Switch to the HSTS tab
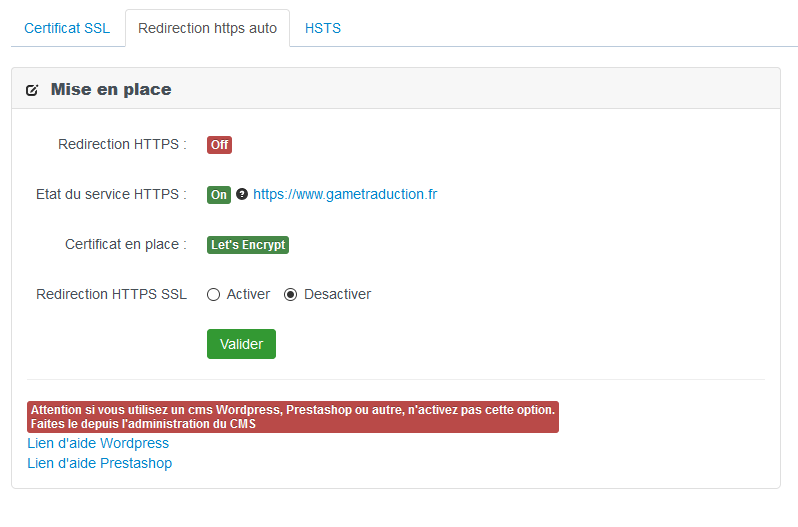This screenshot has width=798, height=527. pyautogui.click(x=323, y=28)
